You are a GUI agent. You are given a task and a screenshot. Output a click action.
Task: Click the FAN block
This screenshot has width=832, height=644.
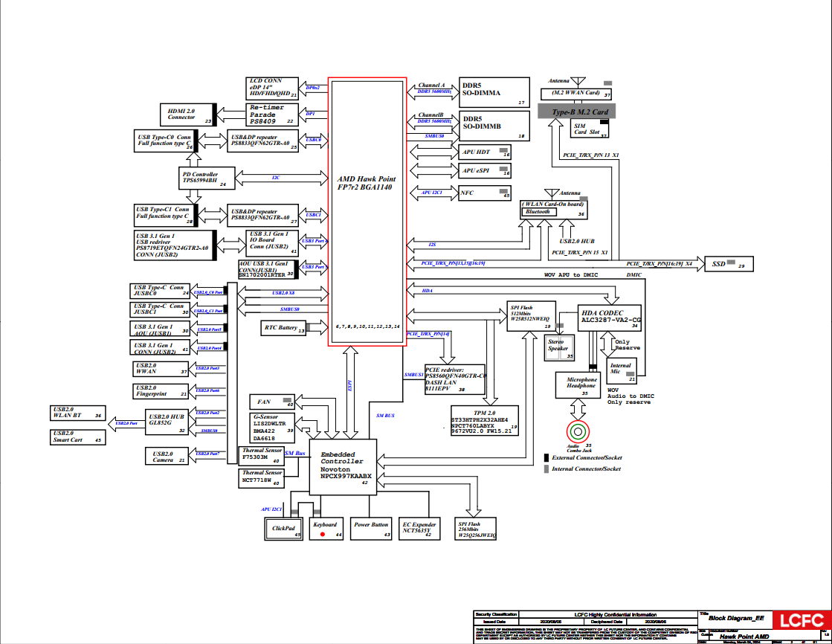pos(271,402)
